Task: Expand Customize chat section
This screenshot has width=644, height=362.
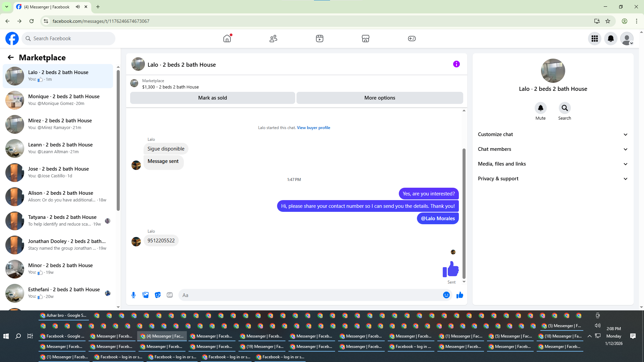Action: point(553,134)
